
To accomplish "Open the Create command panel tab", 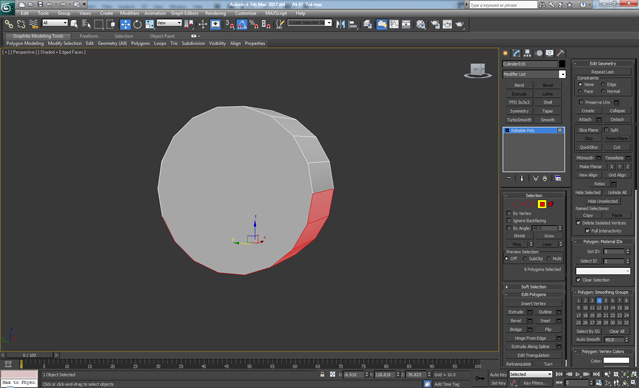I will tap(506, 53).
